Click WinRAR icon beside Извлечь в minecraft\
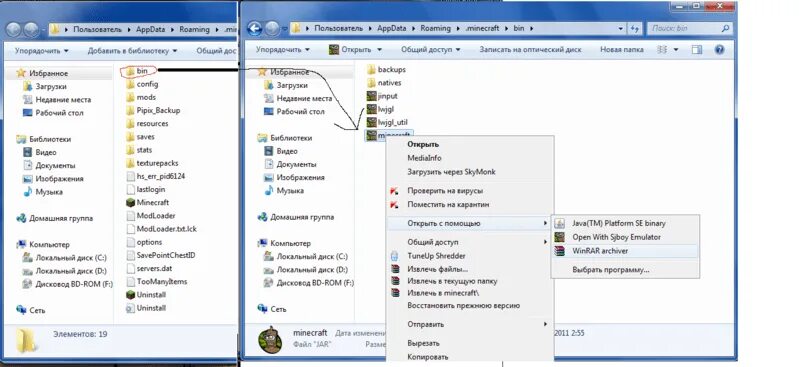This screenshot has width=800, height=367. click(394, 293)
